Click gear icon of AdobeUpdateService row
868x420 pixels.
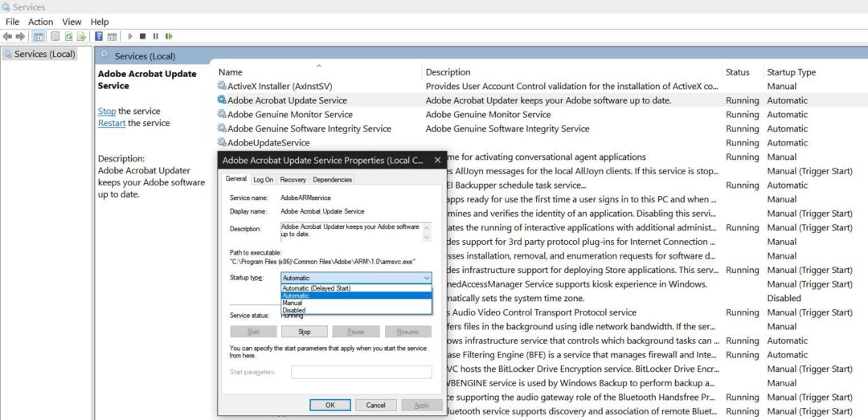pyautogui.click(x=222, y=142)
